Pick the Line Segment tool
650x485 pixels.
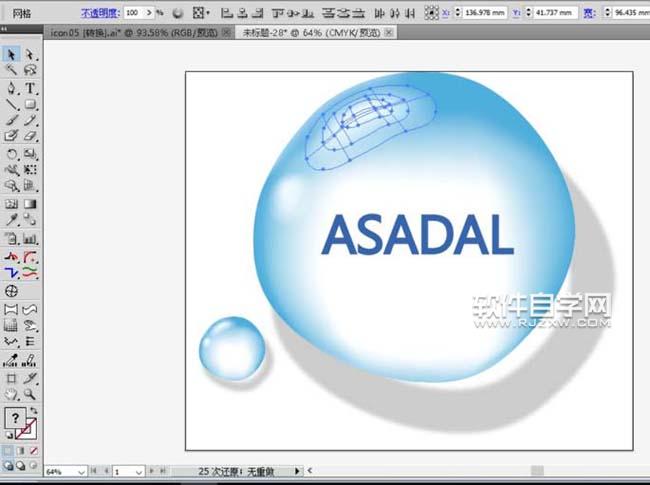11,104
